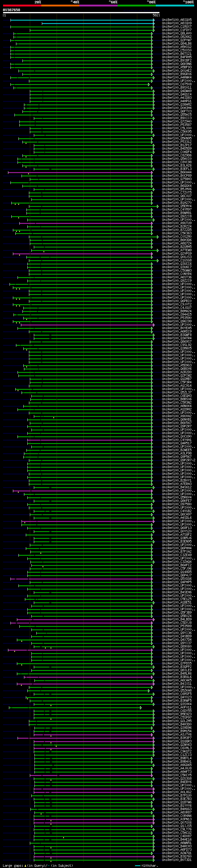Open hit UniRef100_B4FRH5

(177, 57)
